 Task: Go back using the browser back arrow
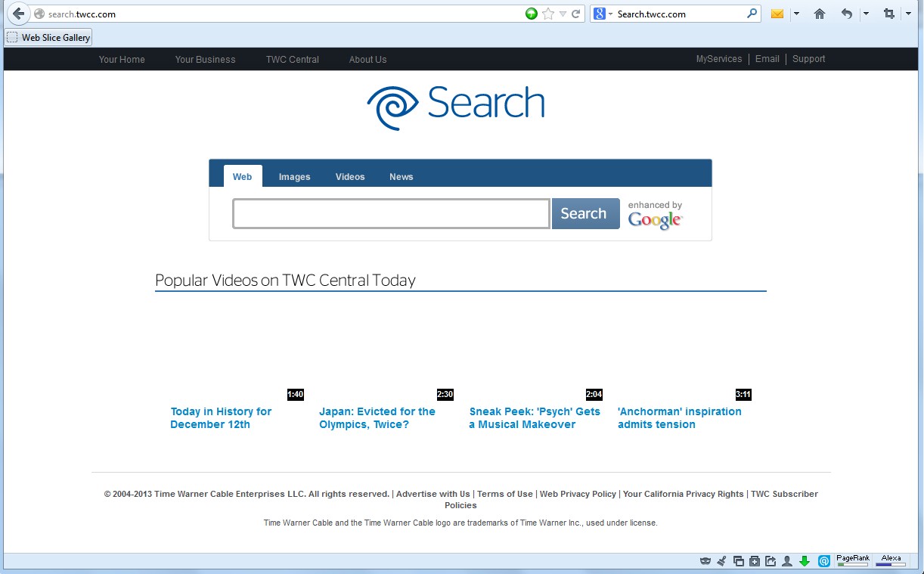pyautogui.click(x=19, y=14)
